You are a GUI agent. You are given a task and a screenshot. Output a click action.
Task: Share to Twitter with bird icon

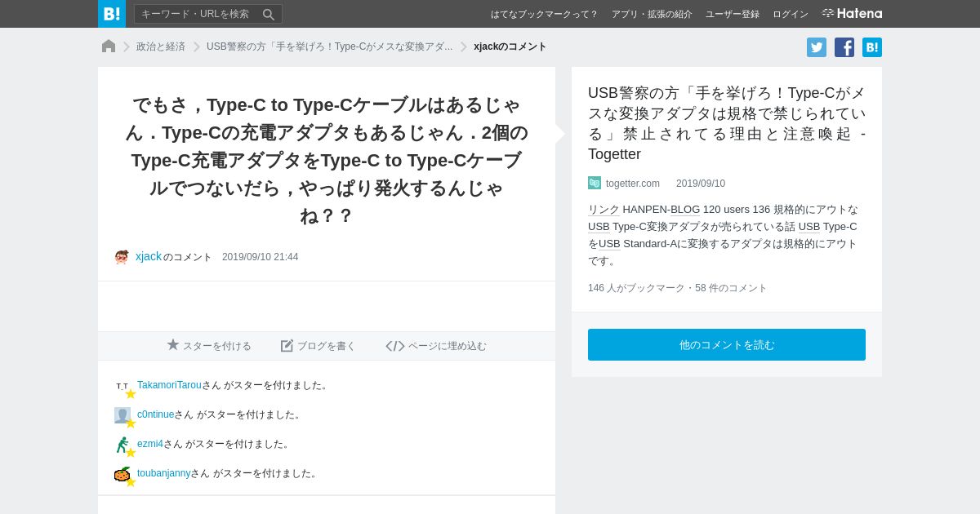point(817,47)
